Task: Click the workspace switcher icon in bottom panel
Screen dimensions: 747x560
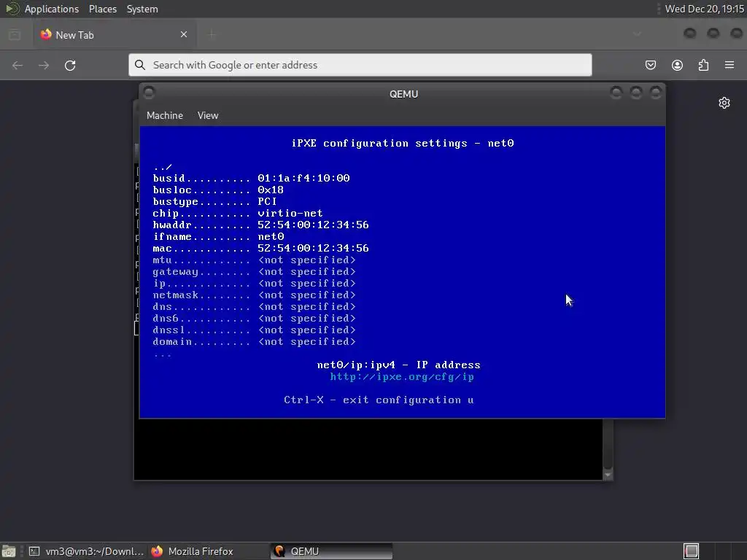Action: (692, 551)
